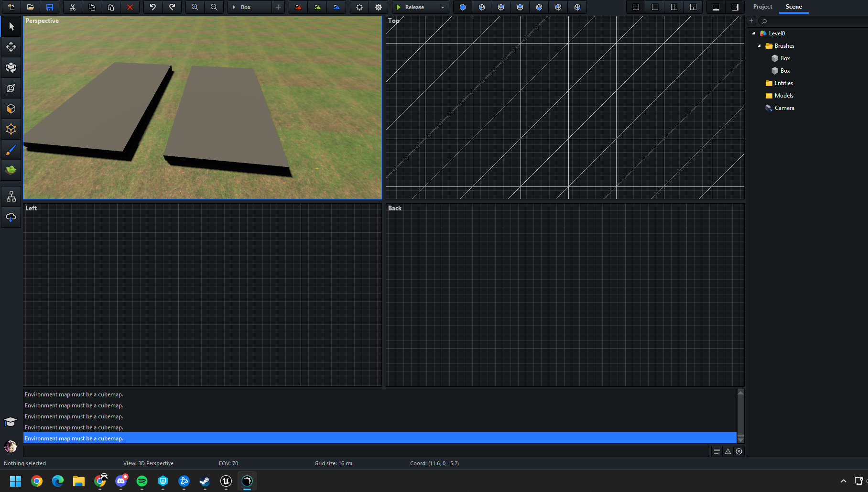
Task: Open a file with folder icon
Action: tap(30, 7)
